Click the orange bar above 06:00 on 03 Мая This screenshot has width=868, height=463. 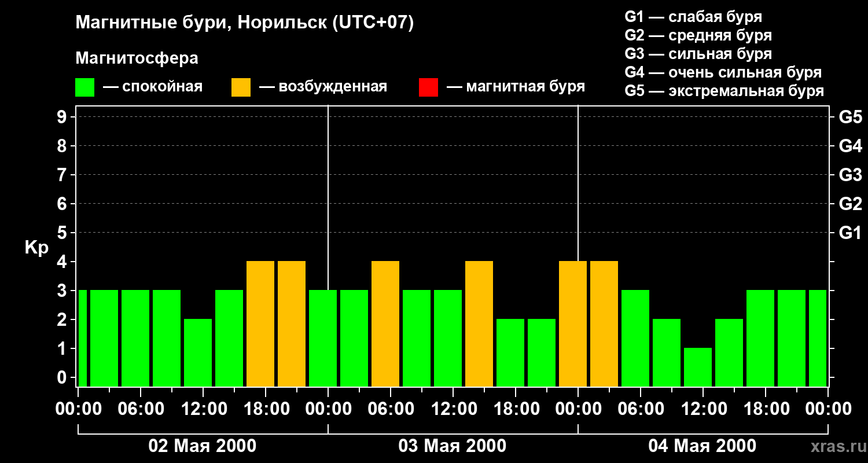[385, 324]
